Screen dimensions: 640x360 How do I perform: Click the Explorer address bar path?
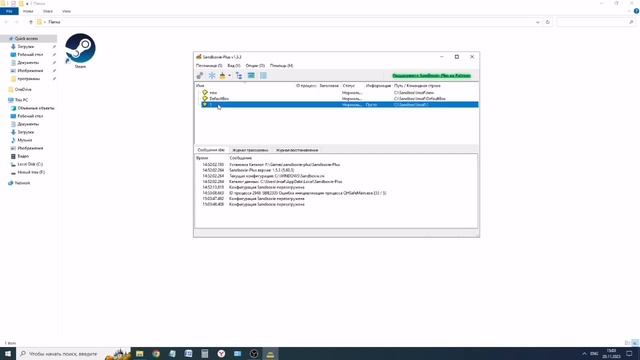[x=54, y=22]
